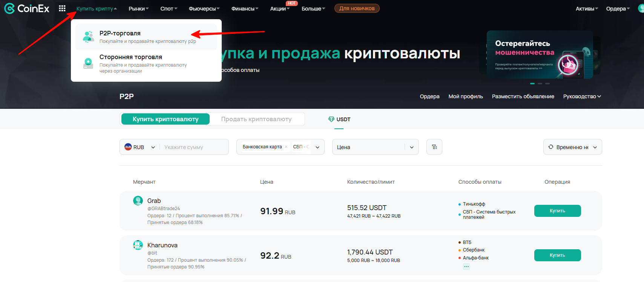
Task: Open the Спот menu
Action: click(x=169, y=9)
